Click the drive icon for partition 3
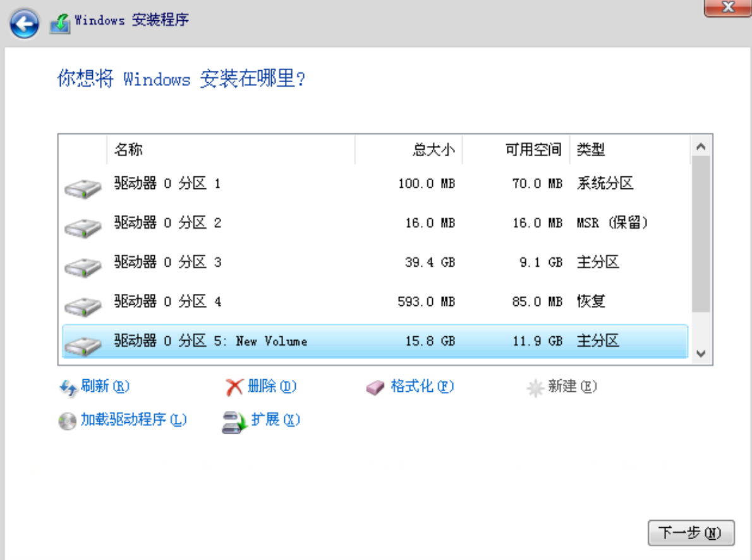Viewport: 752px width, 560px height. point(83,265)
